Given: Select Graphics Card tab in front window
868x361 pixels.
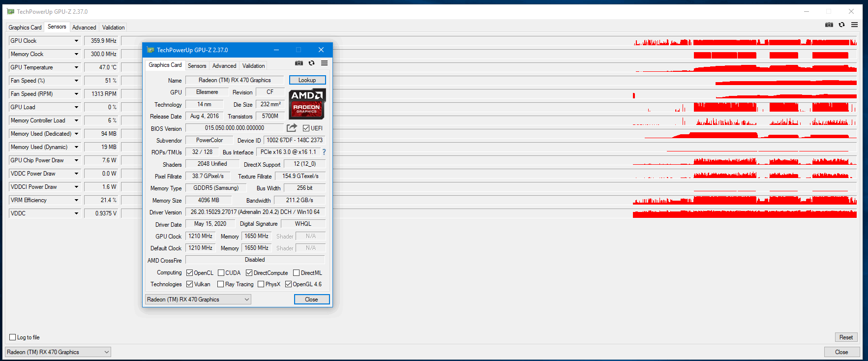Looking at the screenshot, I should [x=165, y=65].
